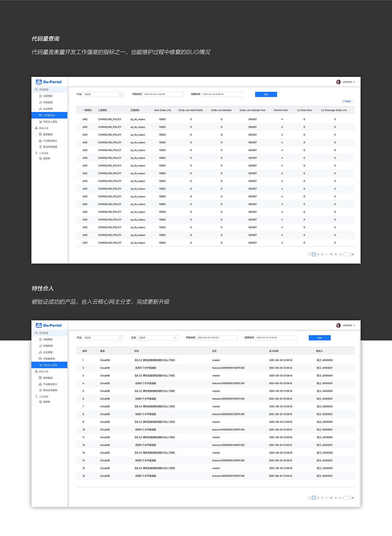Click the 问题跟踪 document icon in the top panel sidebar
The image size is (392, 536).
click(40, 96)
